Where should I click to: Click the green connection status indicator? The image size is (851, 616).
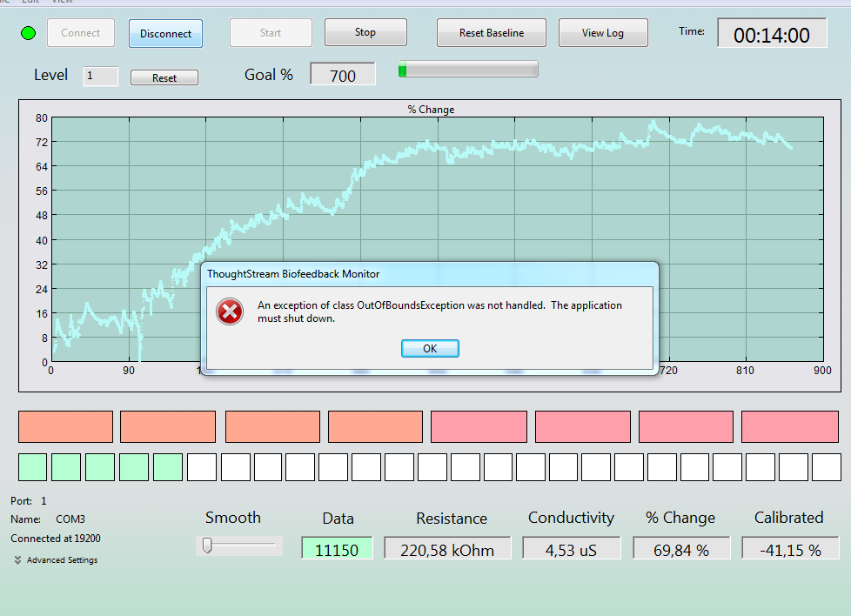(28, 33)
